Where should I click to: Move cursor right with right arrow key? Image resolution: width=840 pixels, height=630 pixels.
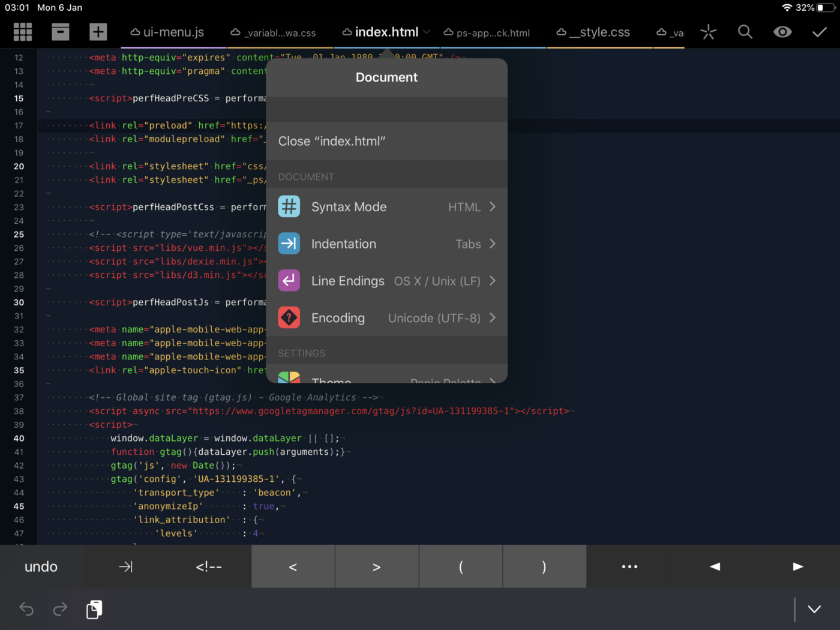[x=798, y=566]
